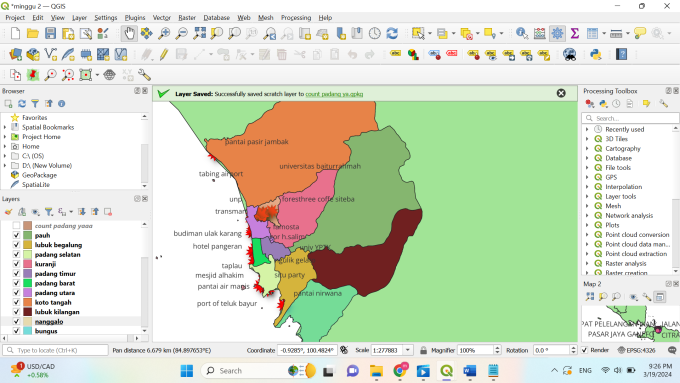Click the Refresh map icon
This screenshot has width=680, height=383.
[392, 33]
